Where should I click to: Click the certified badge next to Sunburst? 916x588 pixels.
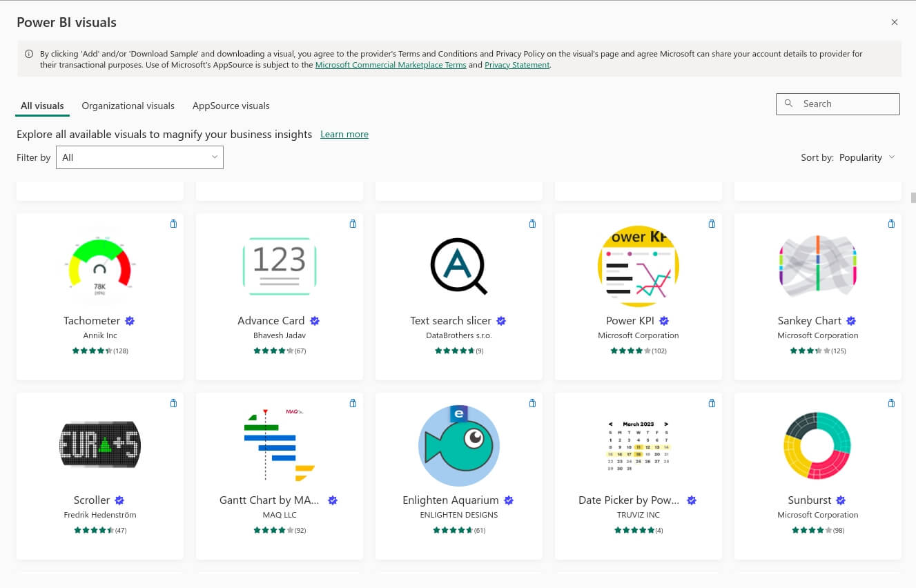pyautogui.click(x=841, y=500)
